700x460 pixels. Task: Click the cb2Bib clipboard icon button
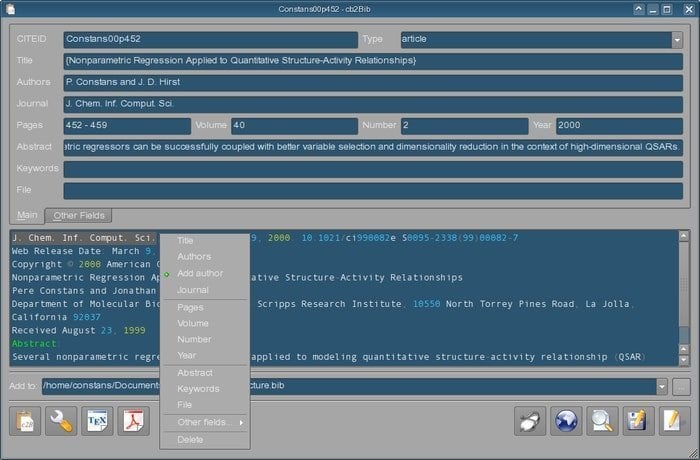[x=25, y=421]
